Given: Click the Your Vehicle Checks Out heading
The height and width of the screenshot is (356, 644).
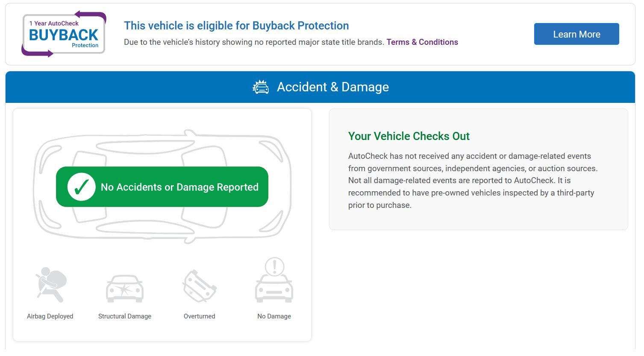Looking at the screenshot, I should (409, 136).
